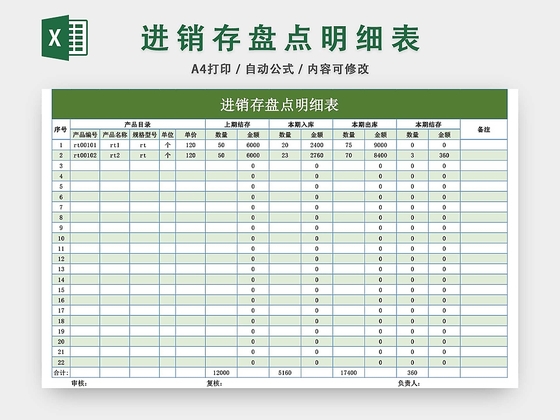This screenshot has width=560, height=420.
Task: Click the 负责人 signature label
Action: (x=409, y=383)
